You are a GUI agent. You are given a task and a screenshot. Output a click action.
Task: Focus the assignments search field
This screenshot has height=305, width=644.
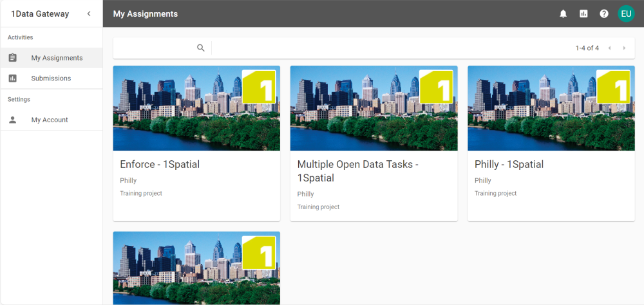(x=156, y=48)
